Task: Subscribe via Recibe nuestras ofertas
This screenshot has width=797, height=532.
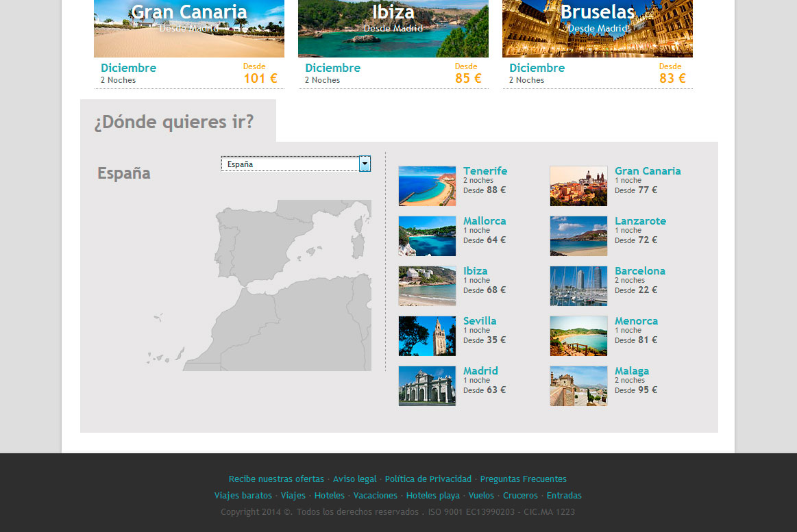Action: 276,479
